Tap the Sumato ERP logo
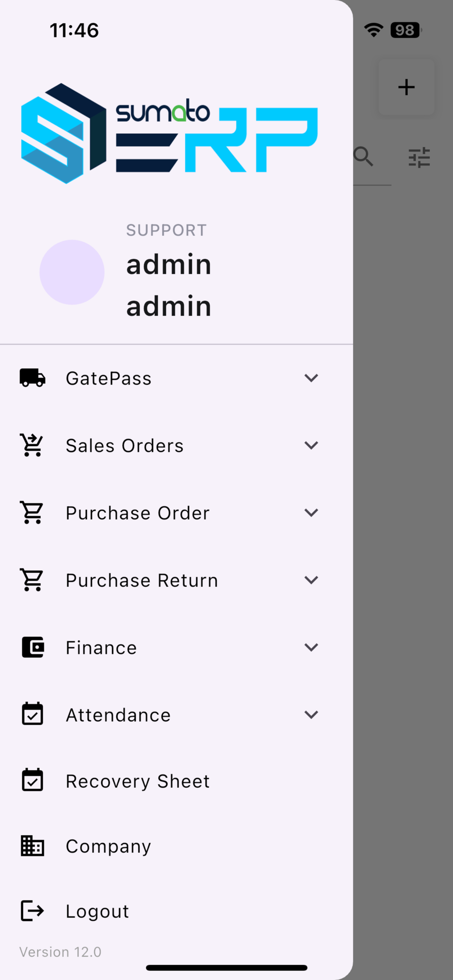 (x=169, y=133)
